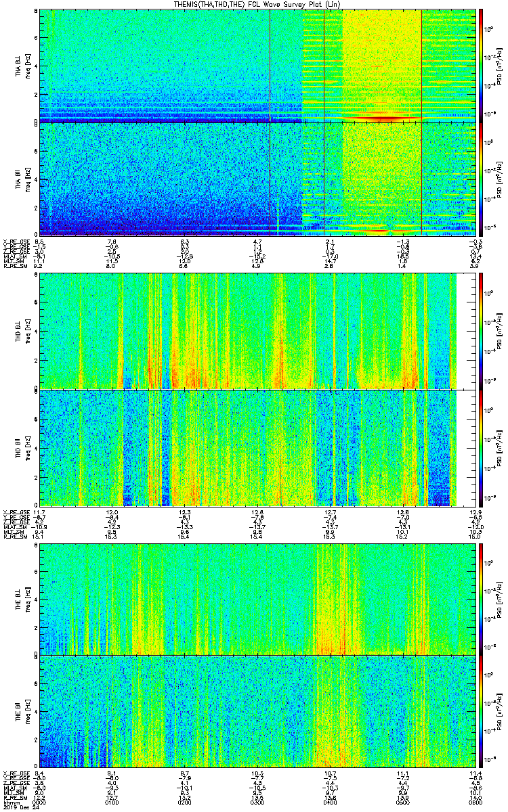
Task: Click the THA B-perpendicular freq [Hz] axis label
Action: click(26, 65)
